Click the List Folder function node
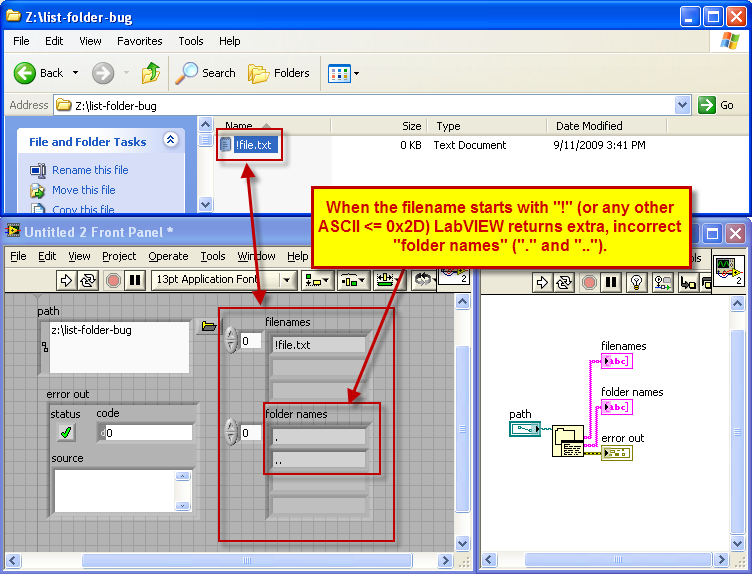752x574 pixels. pos(568,441)
